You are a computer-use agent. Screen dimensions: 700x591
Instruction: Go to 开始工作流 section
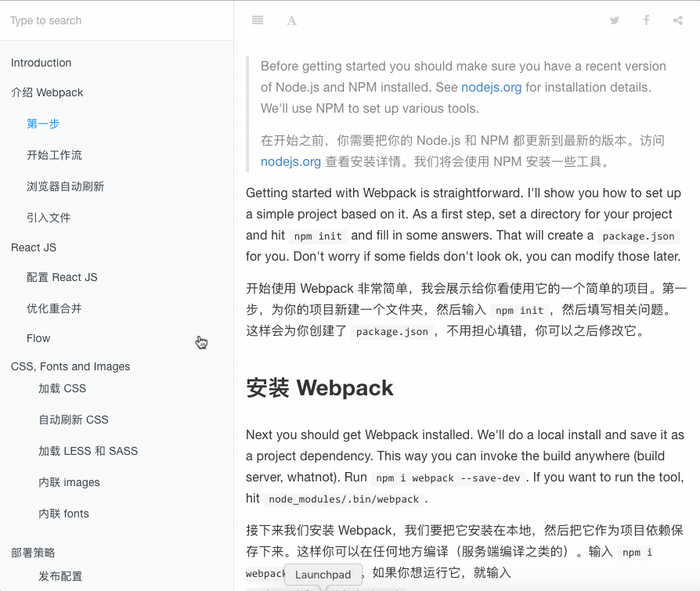[54, 155]
